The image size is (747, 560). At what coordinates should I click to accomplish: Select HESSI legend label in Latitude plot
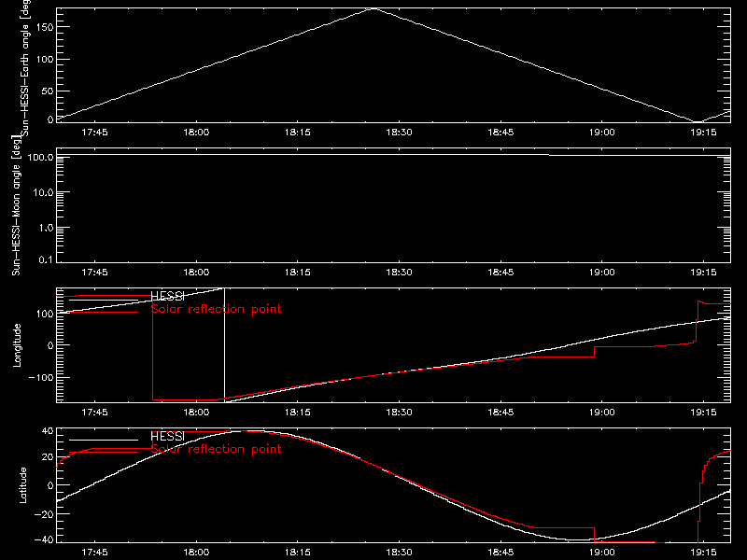[167, 436]
